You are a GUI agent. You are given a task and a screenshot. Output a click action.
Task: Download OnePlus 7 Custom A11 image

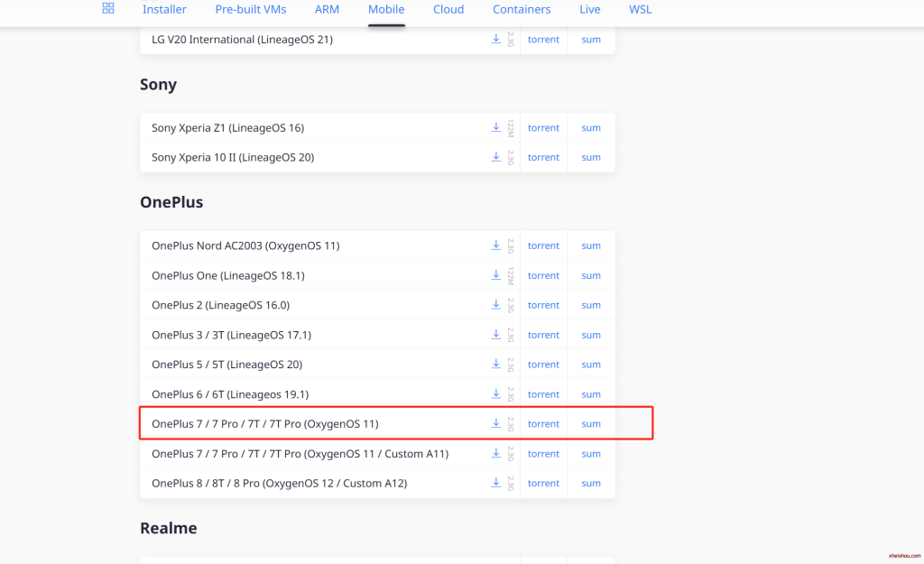[x=496, y=453]
